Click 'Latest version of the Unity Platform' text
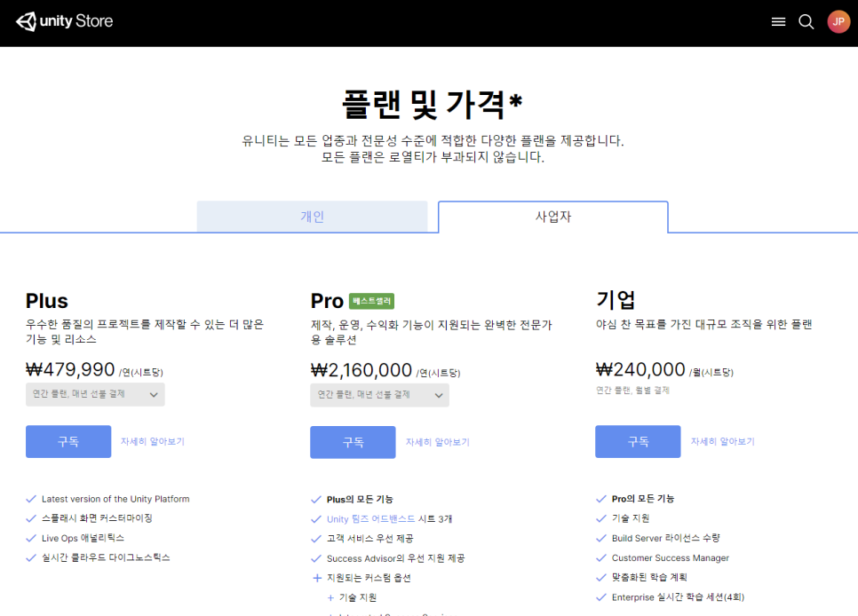 click(115, 499)
